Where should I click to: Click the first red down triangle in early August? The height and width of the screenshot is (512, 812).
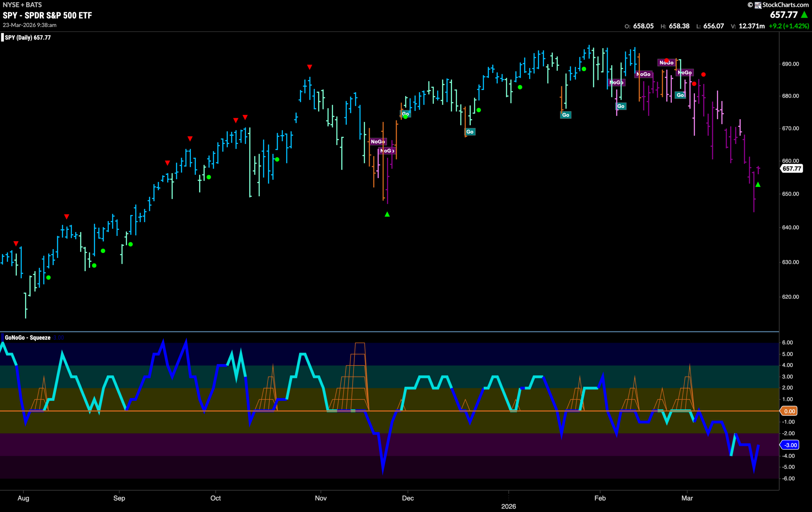(x=16, y=243)
